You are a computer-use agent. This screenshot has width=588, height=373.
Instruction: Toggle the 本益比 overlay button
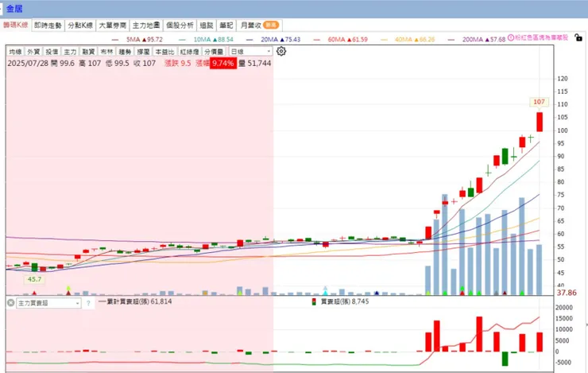tap(165, 52)
